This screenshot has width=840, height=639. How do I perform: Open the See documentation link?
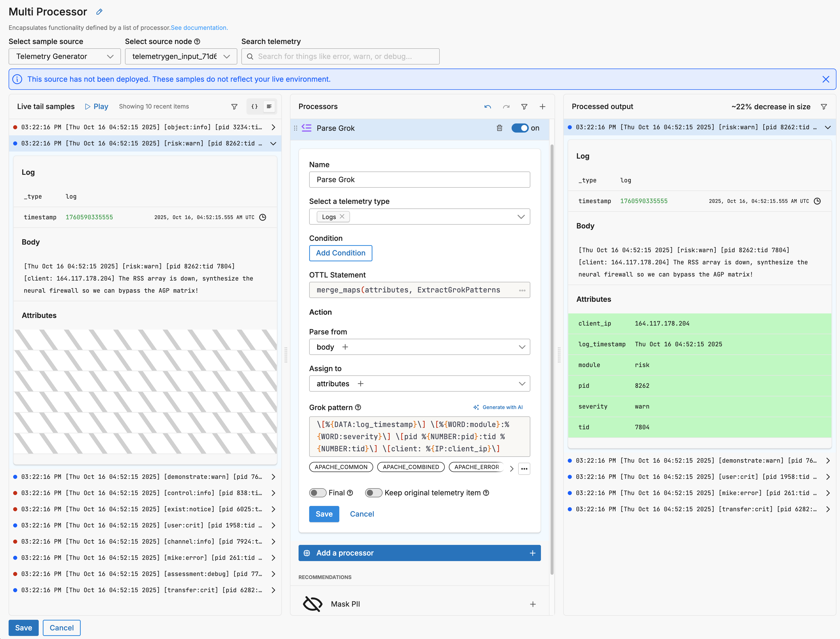(199, 28)
